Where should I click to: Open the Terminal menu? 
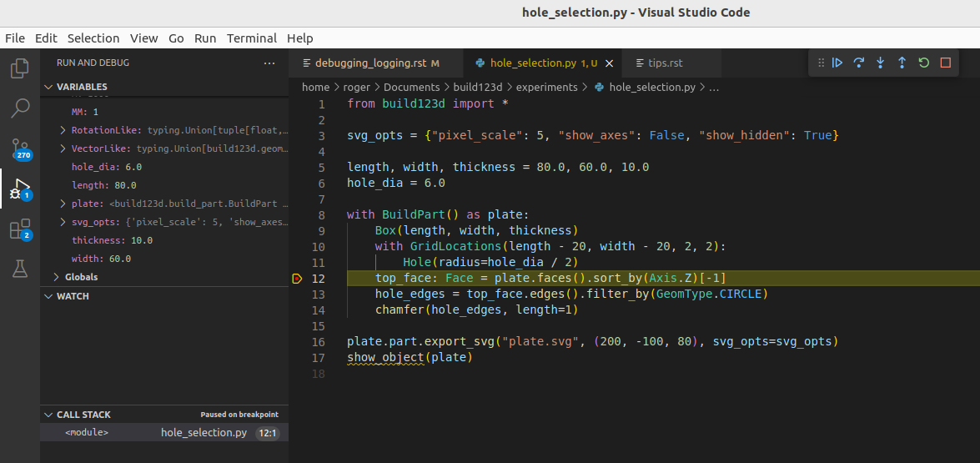(251, 38)
